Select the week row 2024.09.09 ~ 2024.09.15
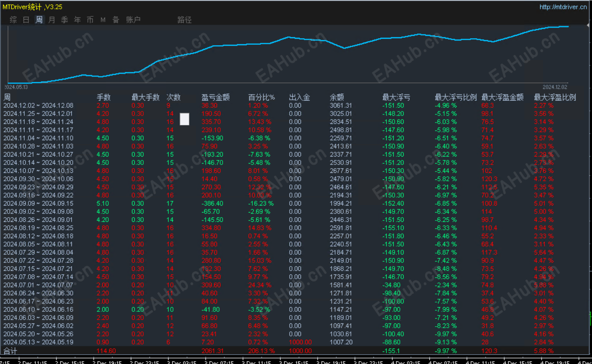This screenshot has width=592, height=364. point(296,203)
